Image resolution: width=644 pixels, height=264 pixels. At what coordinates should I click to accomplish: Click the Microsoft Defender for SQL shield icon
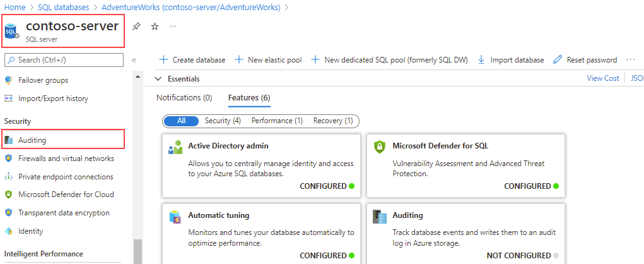380,147
